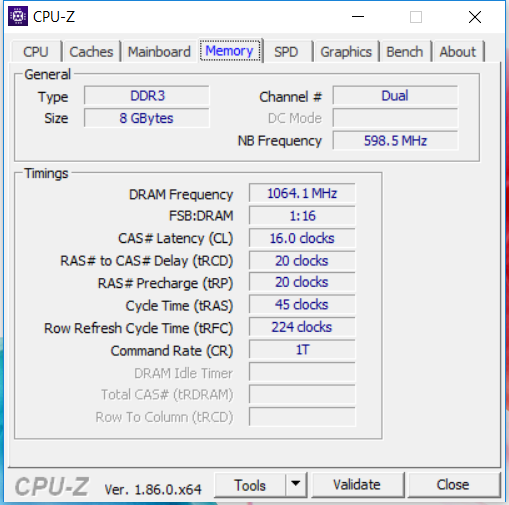Click the Tools button

pyautogui.click(x=250, y=485)
